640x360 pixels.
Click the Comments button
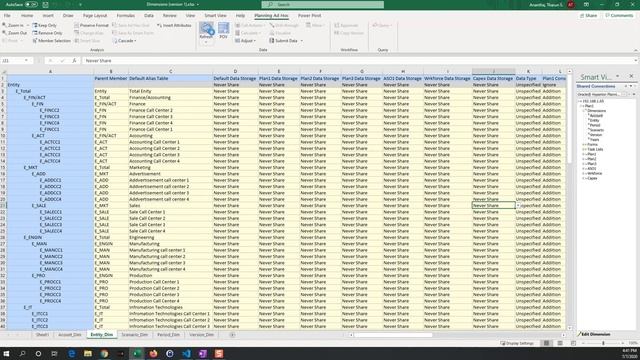619,16
